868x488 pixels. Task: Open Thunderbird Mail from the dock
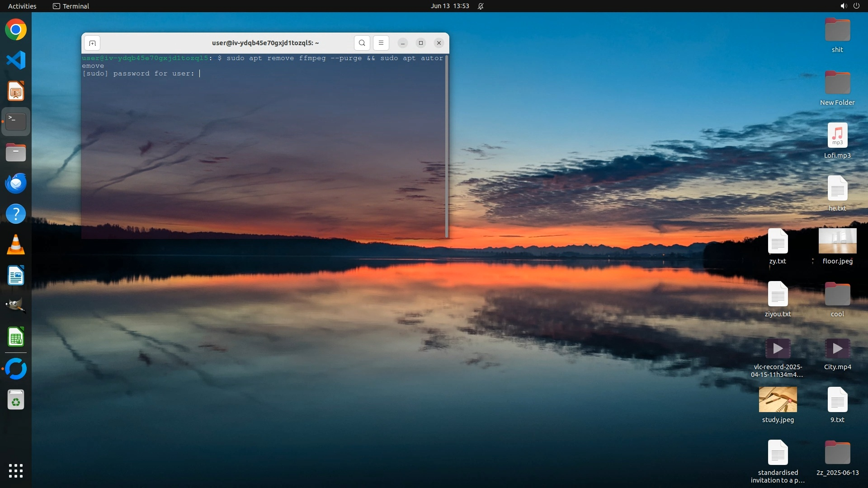(x=16, y=183)
